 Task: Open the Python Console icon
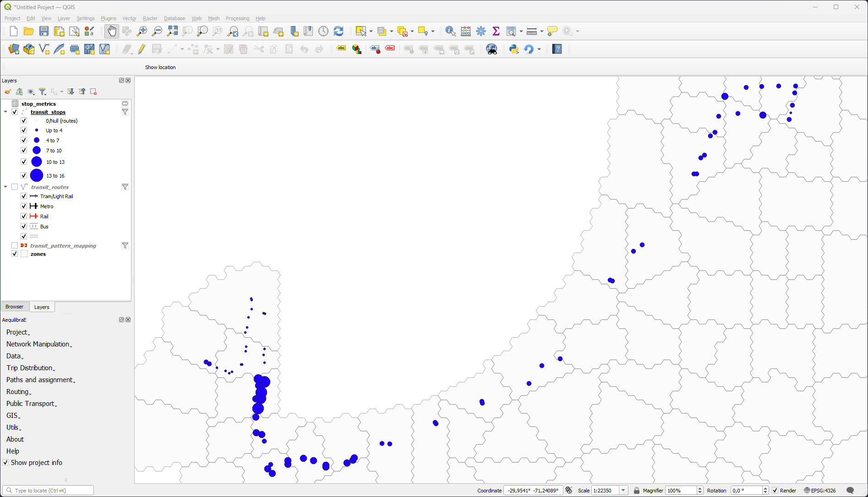pyautogui.click(x=514, y=49)
